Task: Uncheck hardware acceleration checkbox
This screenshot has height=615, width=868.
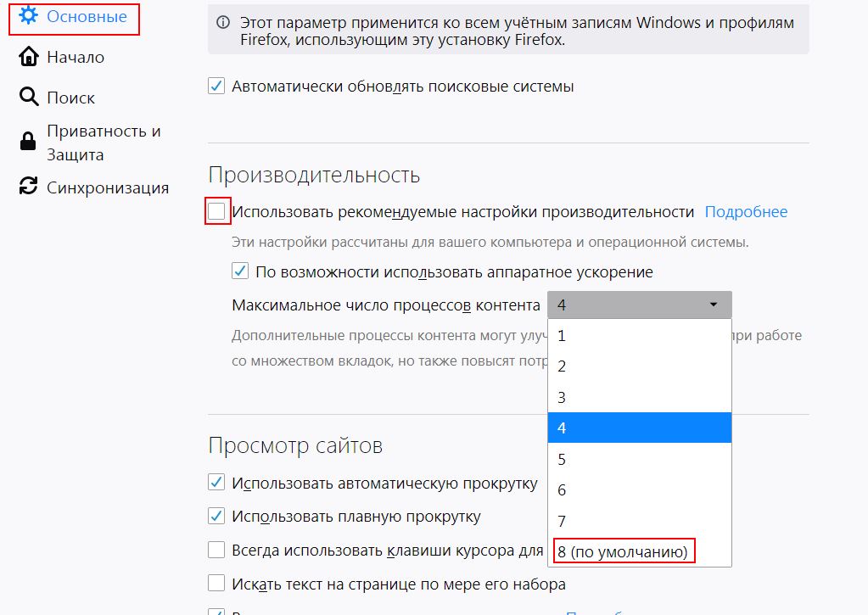Action: pyautogui.click(x=239, y=271)
